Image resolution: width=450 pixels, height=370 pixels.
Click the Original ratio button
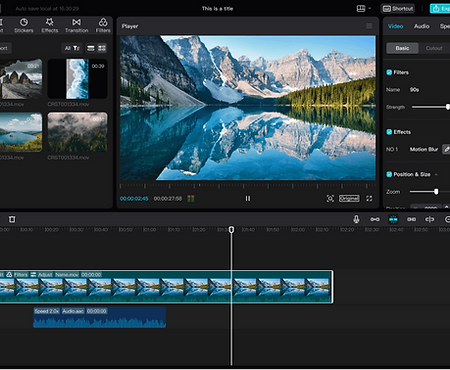point(349,199)
